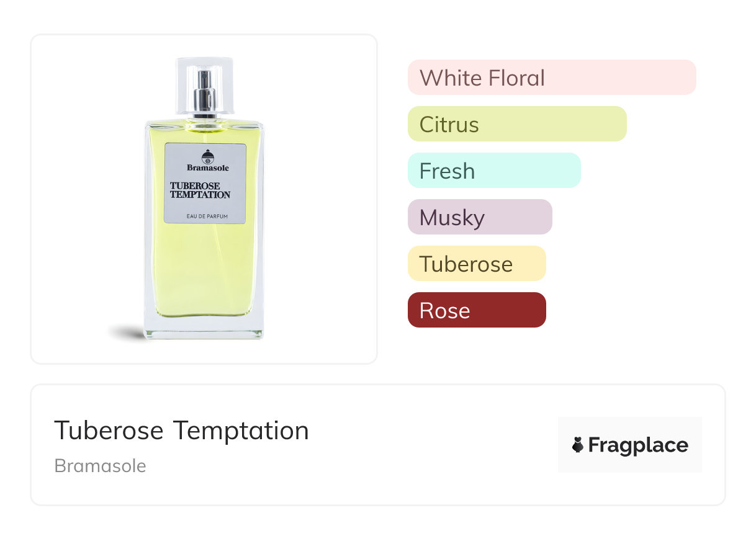Select the Fresh accord bar

pyautogui.click(x=493, y=171)
